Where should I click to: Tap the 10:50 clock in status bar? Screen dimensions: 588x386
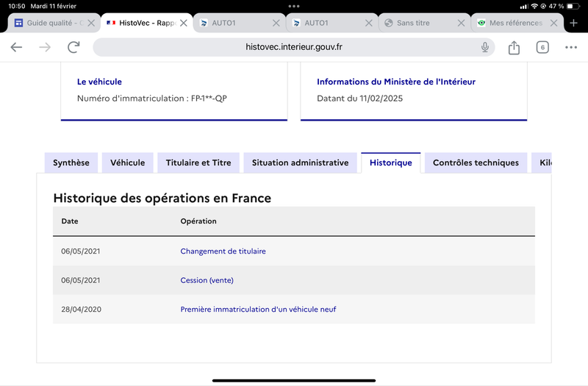pyautogui.click(x=17, y=6)
